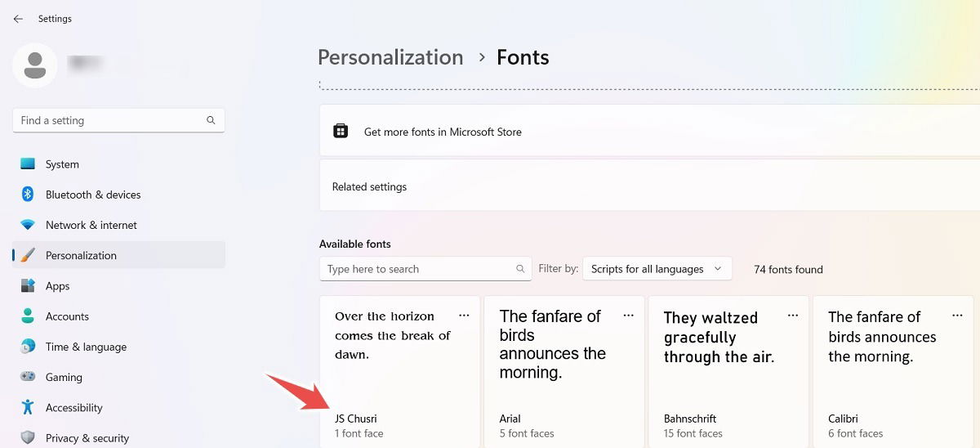Click the 5 font faces label
The width and height of the screenshot is (980, 448).
click(x=527, y=433)
